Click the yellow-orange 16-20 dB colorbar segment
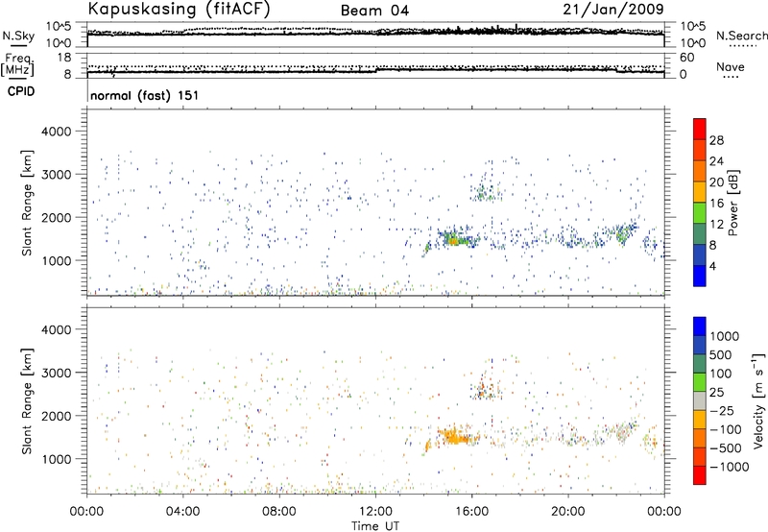 click(x=700, y=192)
